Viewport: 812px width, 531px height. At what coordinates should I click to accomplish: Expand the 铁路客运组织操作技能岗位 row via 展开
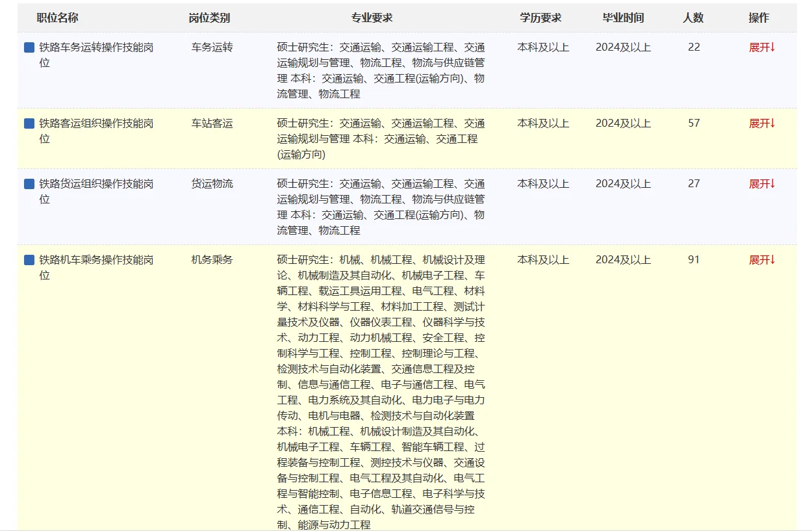(762, 123)
